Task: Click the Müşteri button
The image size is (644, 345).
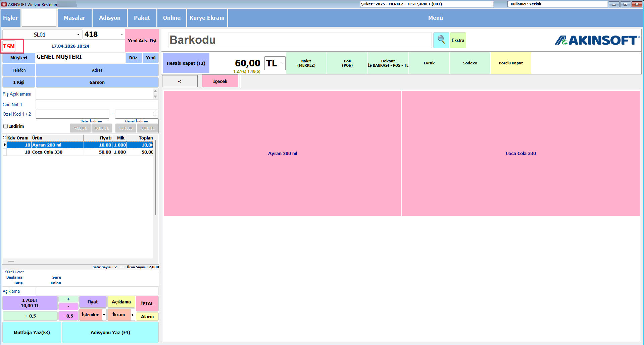Action: 19,58
